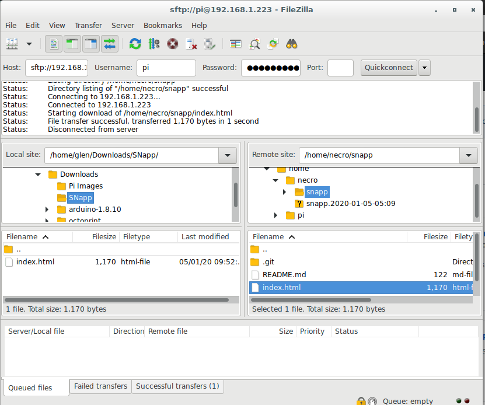Select remote index.html file
485x405 pixels.
361,287
